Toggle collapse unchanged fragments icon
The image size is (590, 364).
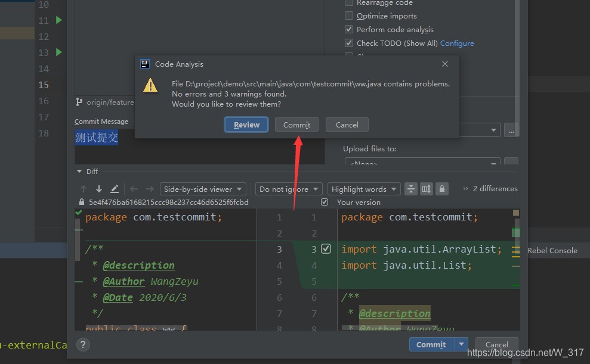(411, 189)
